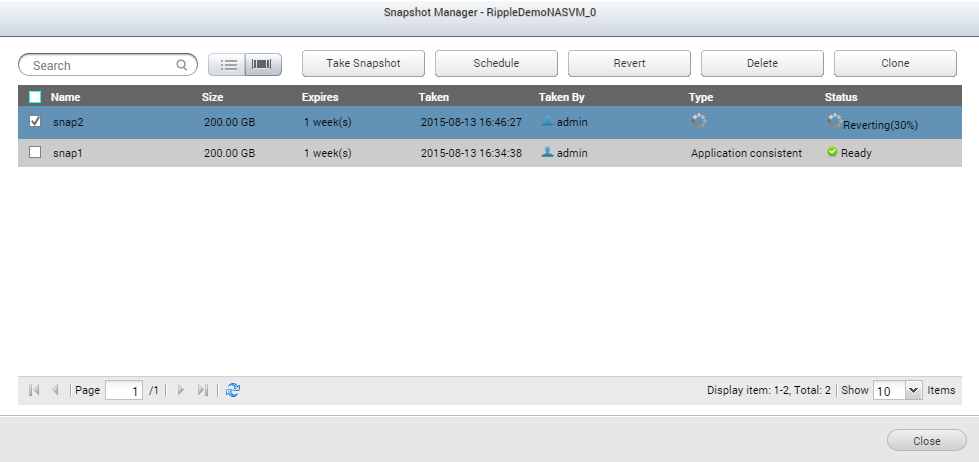The width and height of the screenshot is (979, 462).
Task: Select the snap1 row name
Action: click(x=67, y=152)
